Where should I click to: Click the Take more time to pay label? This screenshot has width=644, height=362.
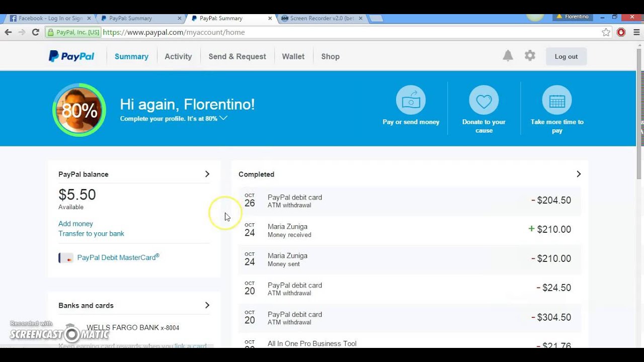[557, 126]
